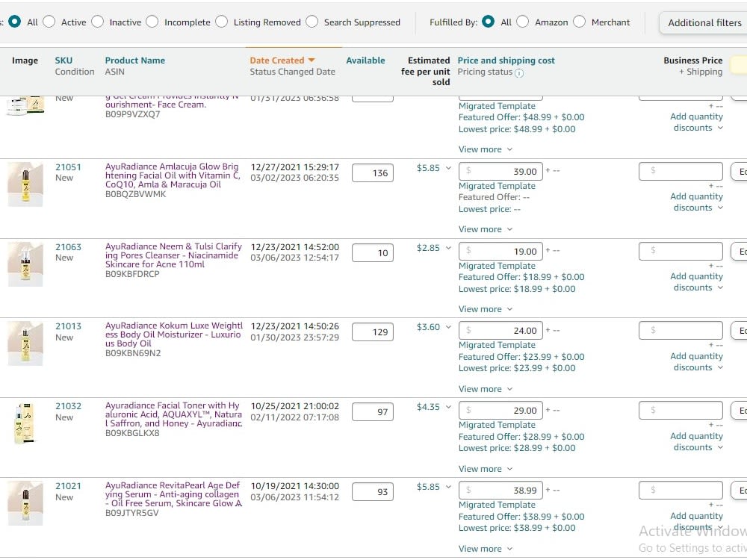Select the Search Suppressed filter
Viewport: 747px width, 560px height.
tap(312, 22)
